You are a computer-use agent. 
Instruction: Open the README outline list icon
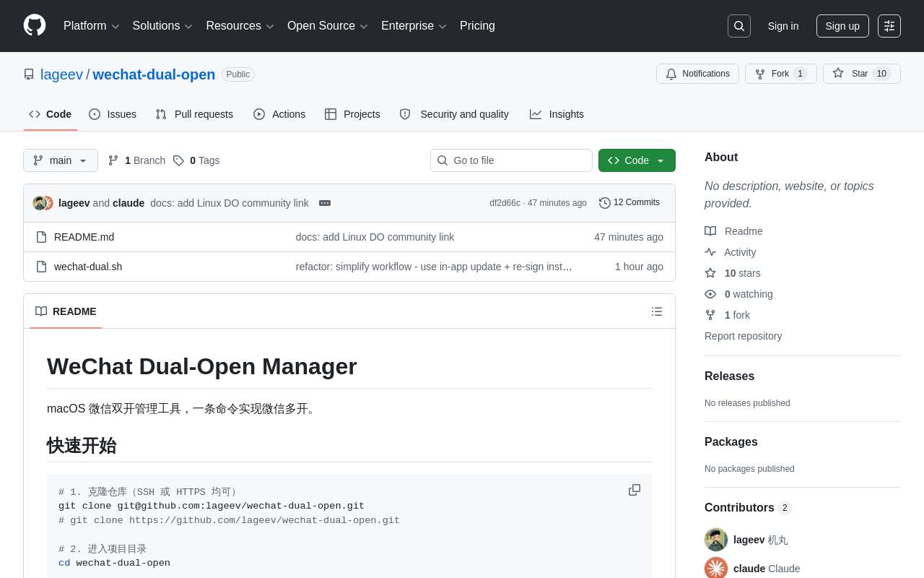pyautogui.click(x=657, y=311)
